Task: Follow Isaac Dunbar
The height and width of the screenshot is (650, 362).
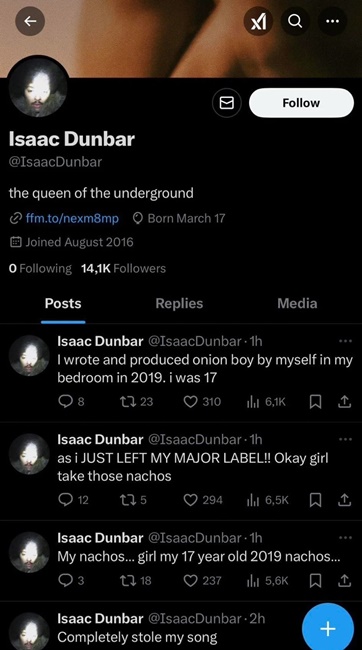Action: coord(301,103)
